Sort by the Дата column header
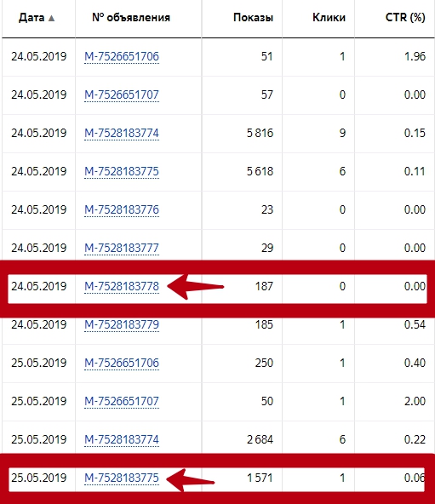 click(31, 17)
